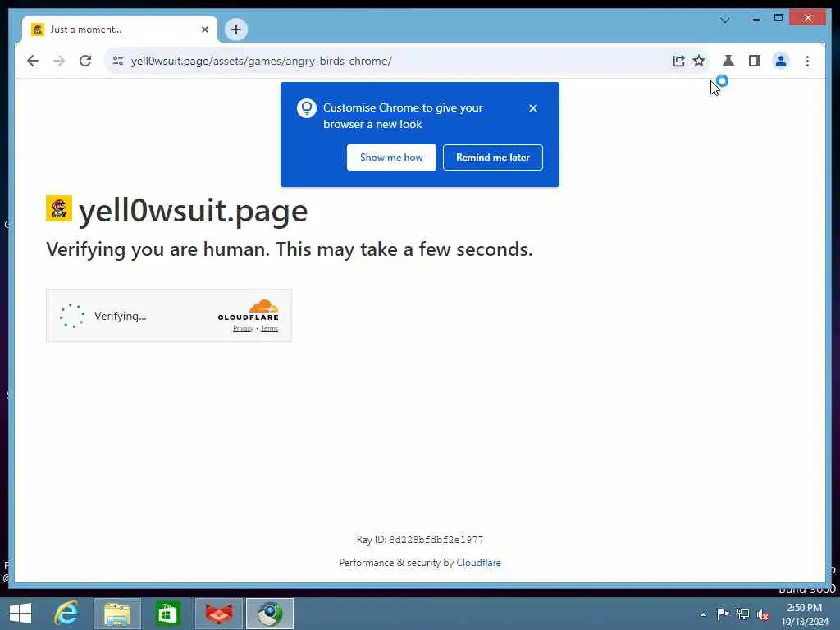Click the yell0wsuit.page heading text

(194, 211)
